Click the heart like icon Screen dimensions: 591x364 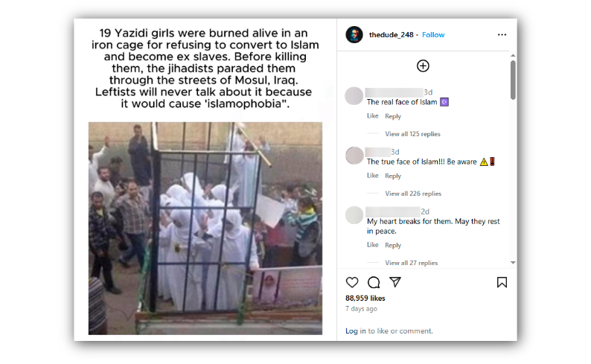pyautogui.click(x=351, y=282)
